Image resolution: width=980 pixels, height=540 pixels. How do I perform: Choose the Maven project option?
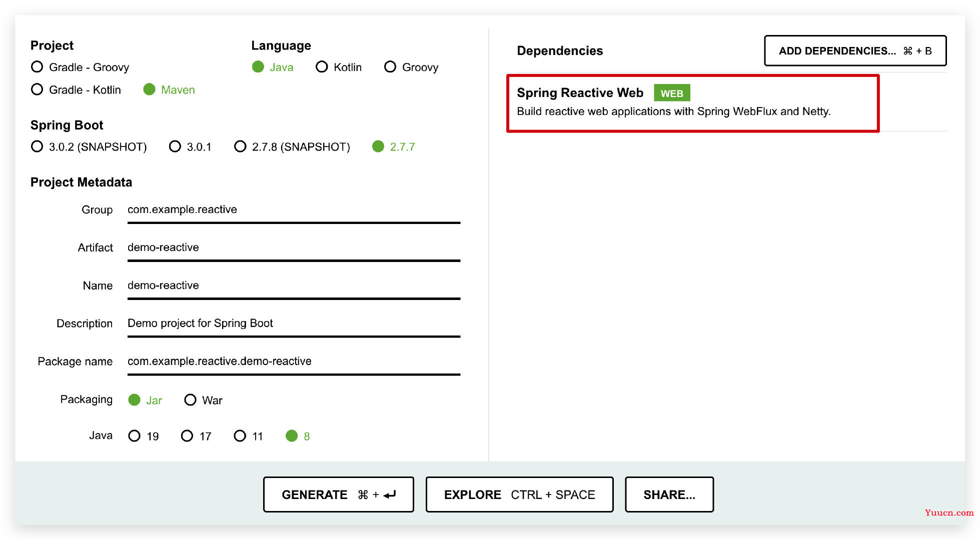point(169,89)
